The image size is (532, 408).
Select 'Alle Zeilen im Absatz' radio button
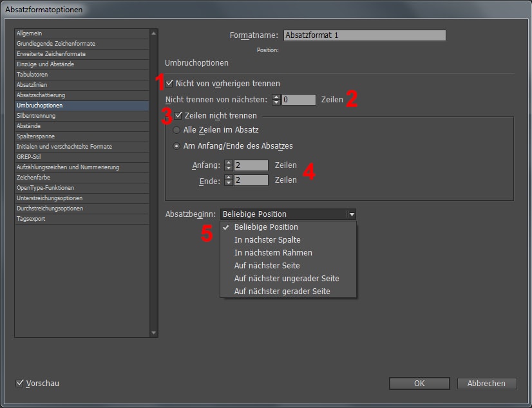[177, 130]
